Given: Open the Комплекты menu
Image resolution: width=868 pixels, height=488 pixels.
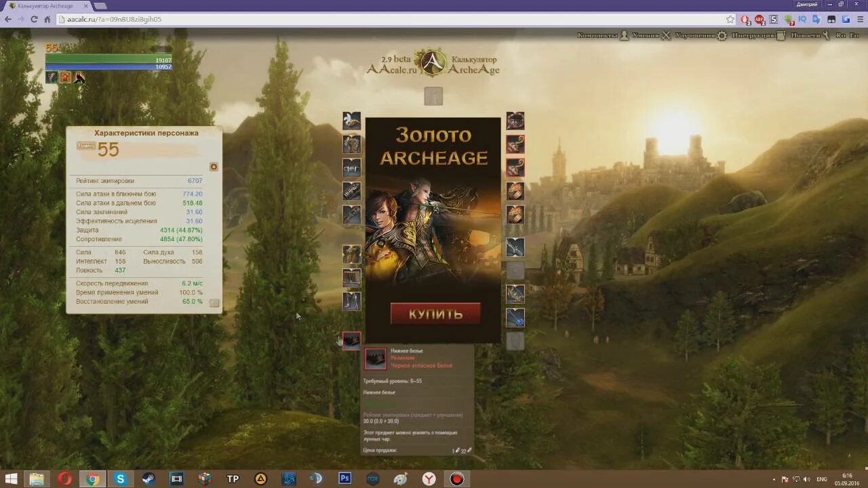Looking at the screenshot, I should coord(604,35).
